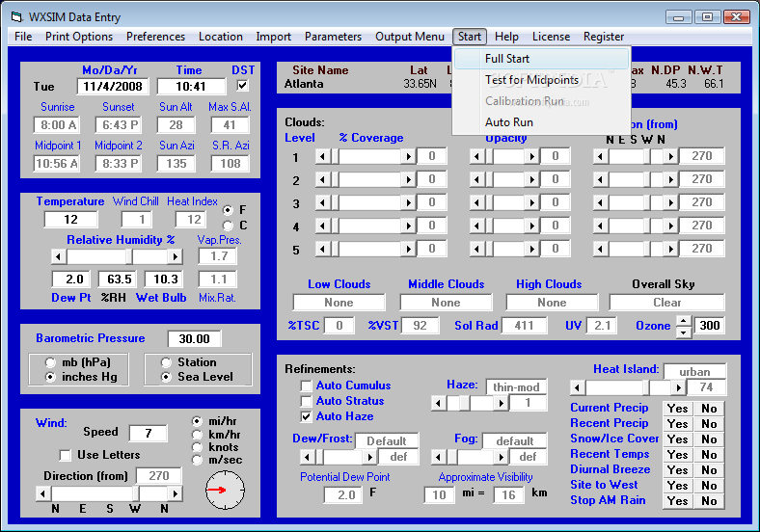Viewport: 760px width, 532px height.
Task: Click right arrow of wind direction scrollbar
Action: click(175, 493)
